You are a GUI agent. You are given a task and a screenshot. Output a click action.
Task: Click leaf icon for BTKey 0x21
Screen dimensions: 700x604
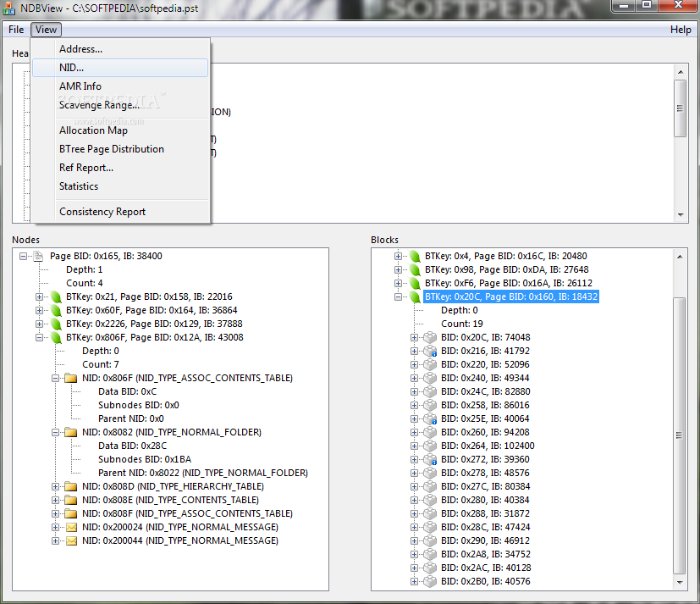(x=56, y=296)
